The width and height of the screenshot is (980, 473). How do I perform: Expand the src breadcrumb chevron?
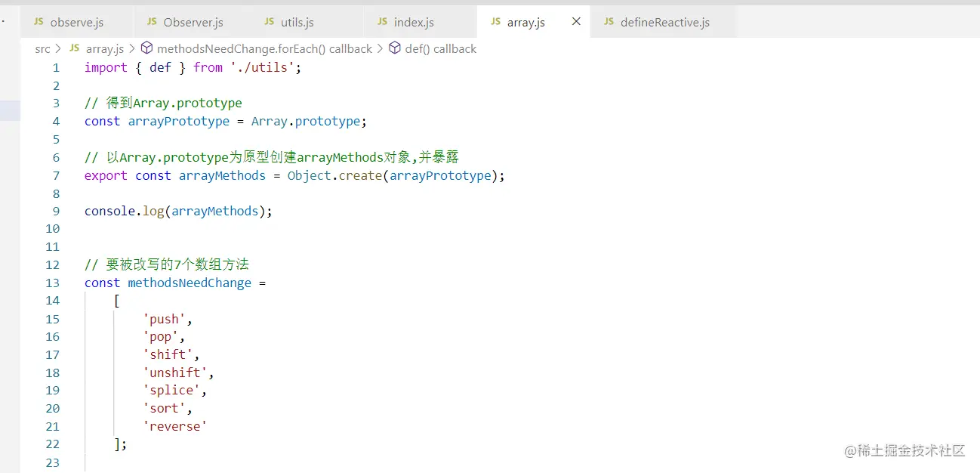58,48
